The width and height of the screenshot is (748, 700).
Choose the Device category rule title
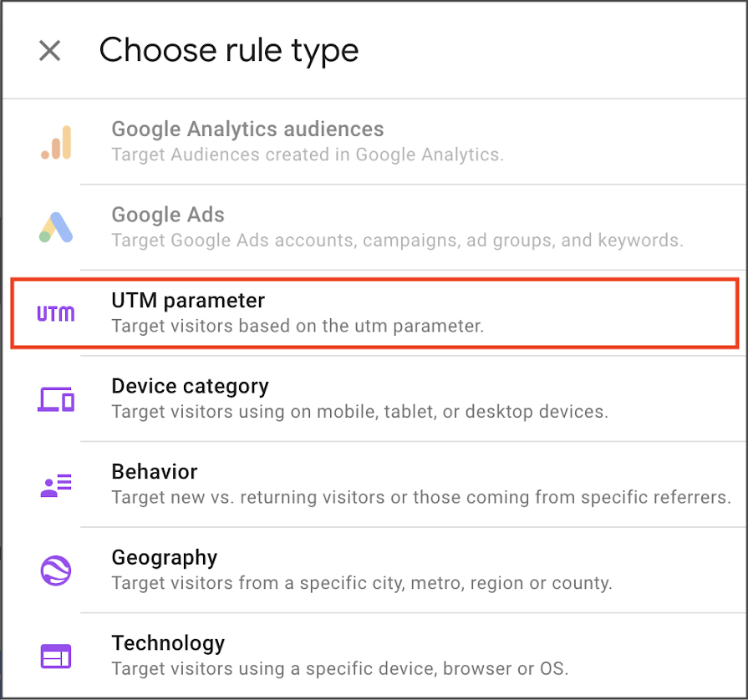coord(190,386)
